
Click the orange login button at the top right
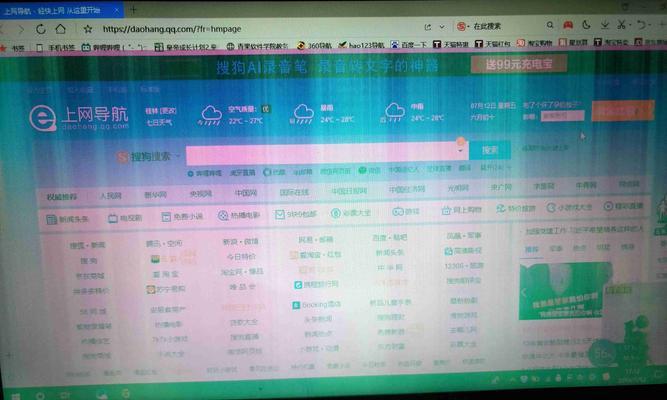623,111
